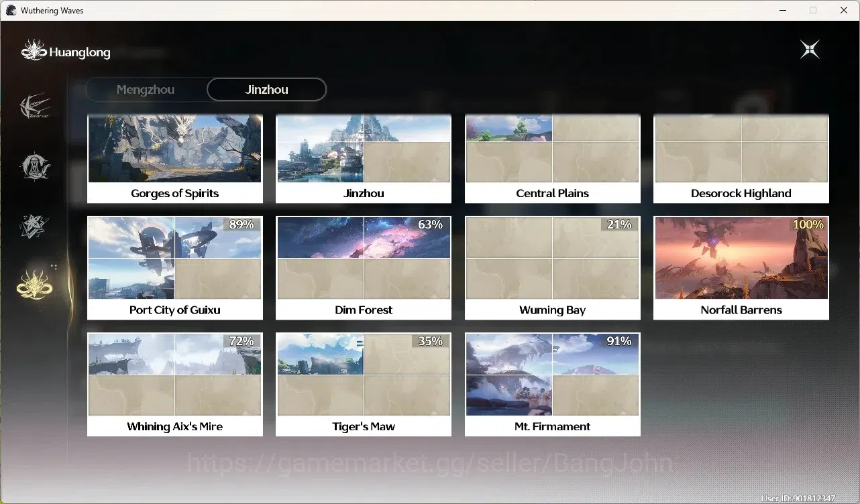Open the Tiger's Maw card
This screenshot has height=504, width=860.
pos(364,384)
